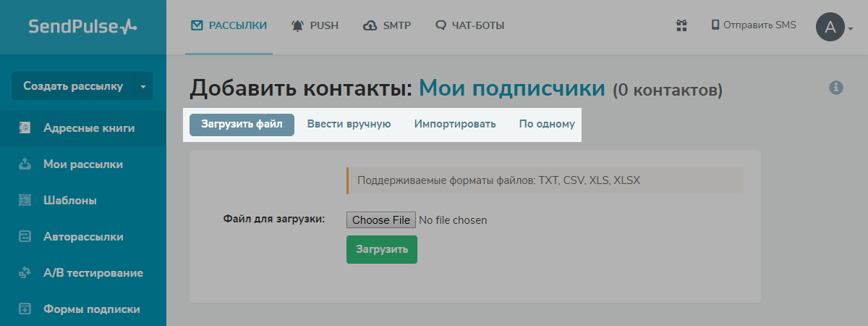Click the Адресные книги sidebar icon
The image size is (868, 326).
tap(25, 128)
